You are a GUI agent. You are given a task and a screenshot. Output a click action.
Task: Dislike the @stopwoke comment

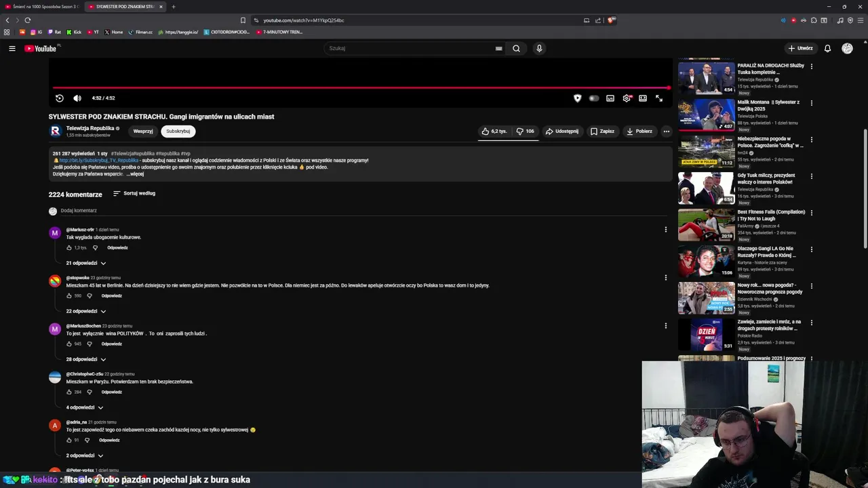89,296
